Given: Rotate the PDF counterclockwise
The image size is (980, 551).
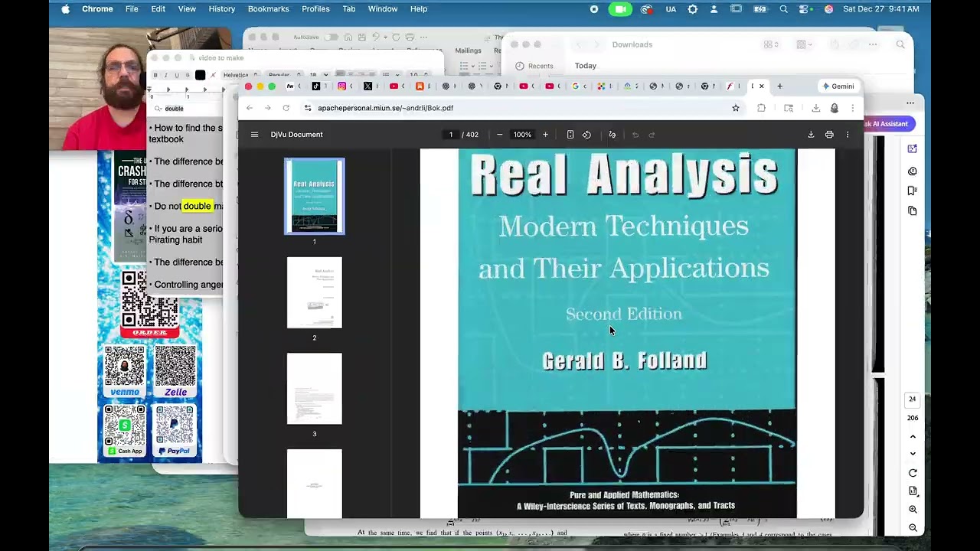Looking at the screenshot, I should (x=586, y=135).
